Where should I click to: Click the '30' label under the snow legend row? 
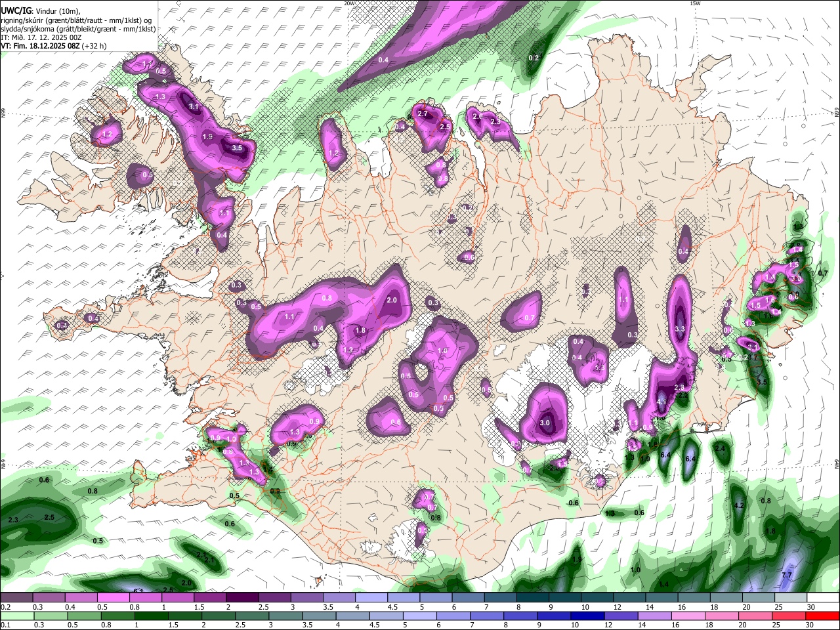(x=811, y=608)
